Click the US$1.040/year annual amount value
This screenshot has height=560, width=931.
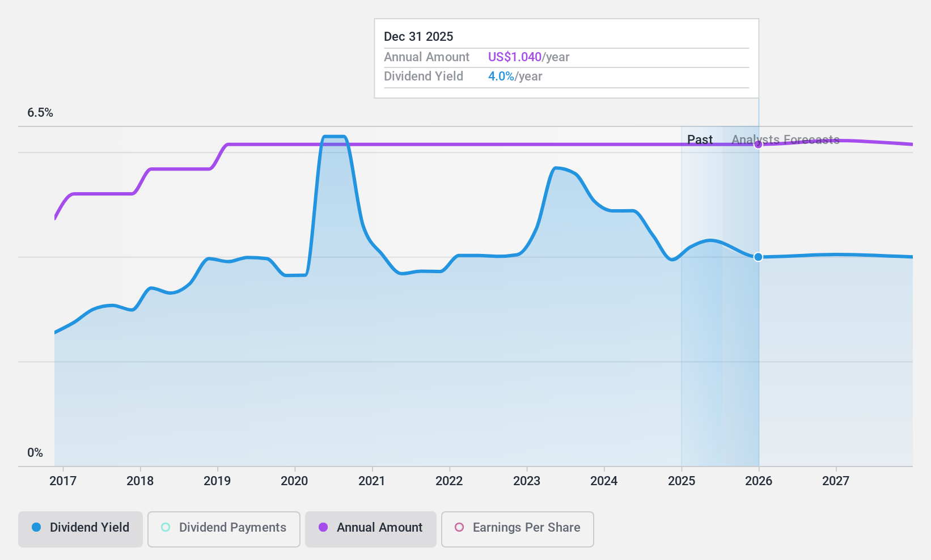point(528,57)
